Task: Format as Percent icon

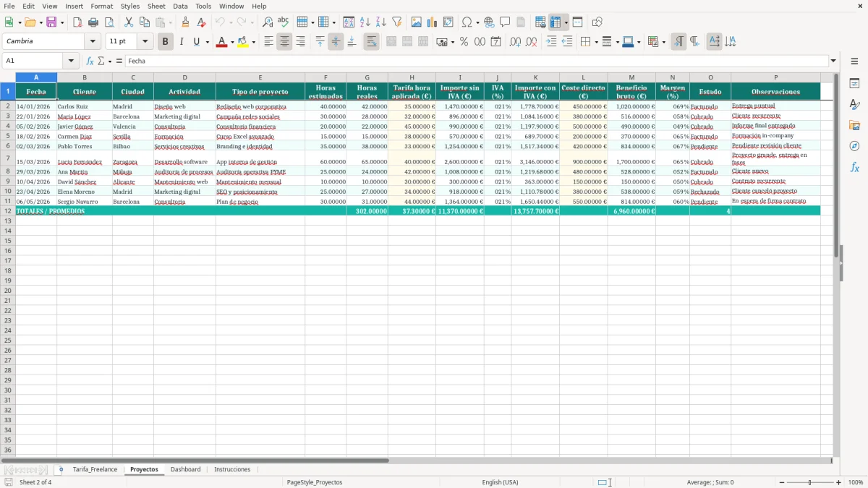Action: [464, 42]
